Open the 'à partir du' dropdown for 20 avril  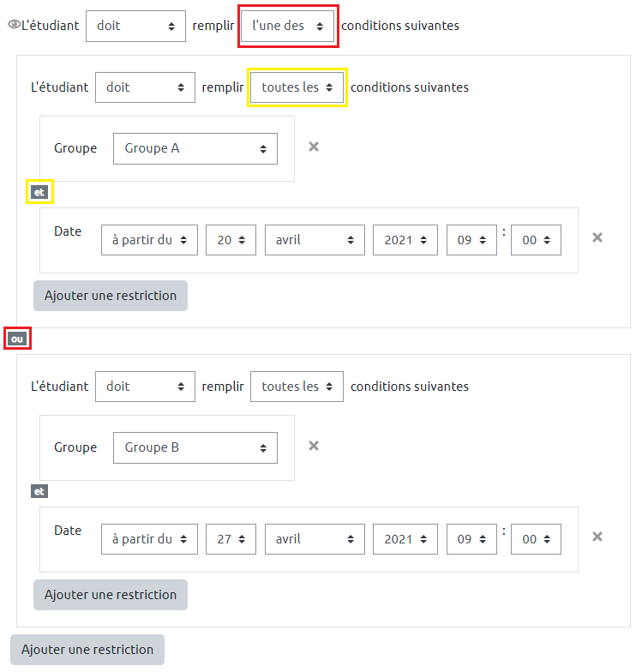click(149, 240)
